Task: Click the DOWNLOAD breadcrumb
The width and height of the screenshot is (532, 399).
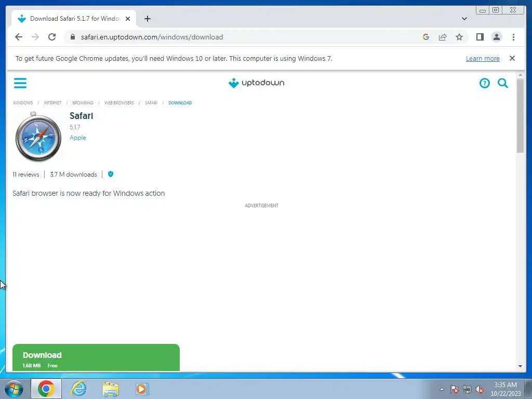Action: click(x=180, y=103)
